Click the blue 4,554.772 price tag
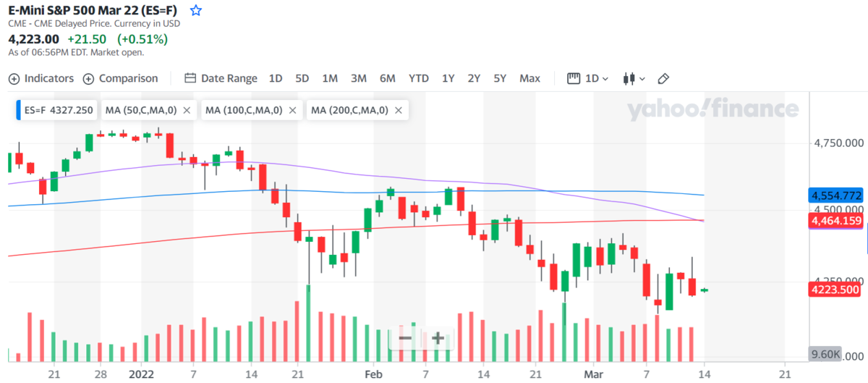Screen dimensions: 868x383 (837, 195)
